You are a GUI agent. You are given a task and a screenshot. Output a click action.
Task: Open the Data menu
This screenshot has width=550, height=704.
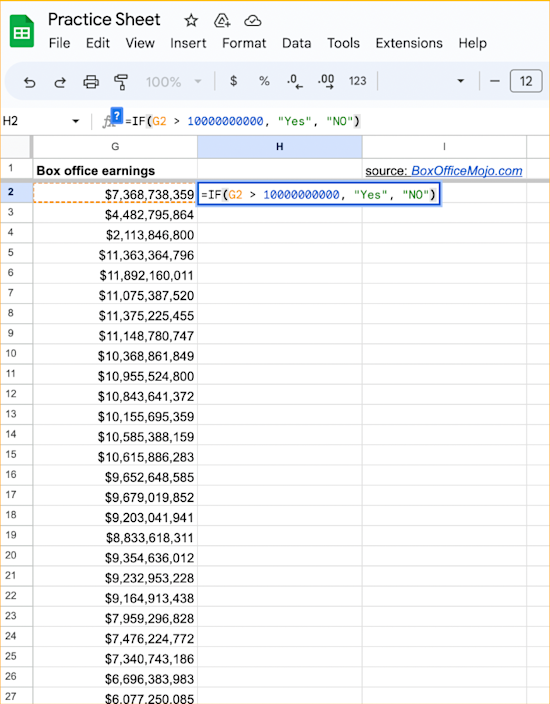point(296,43)
